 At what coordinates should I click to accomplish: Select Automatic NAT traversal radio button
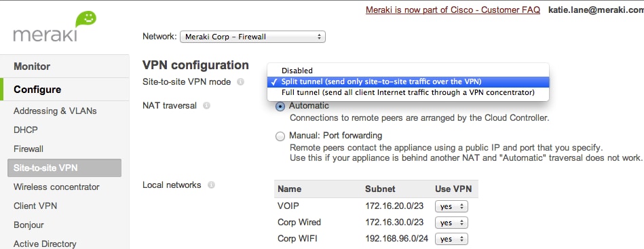tap(280, 107)
